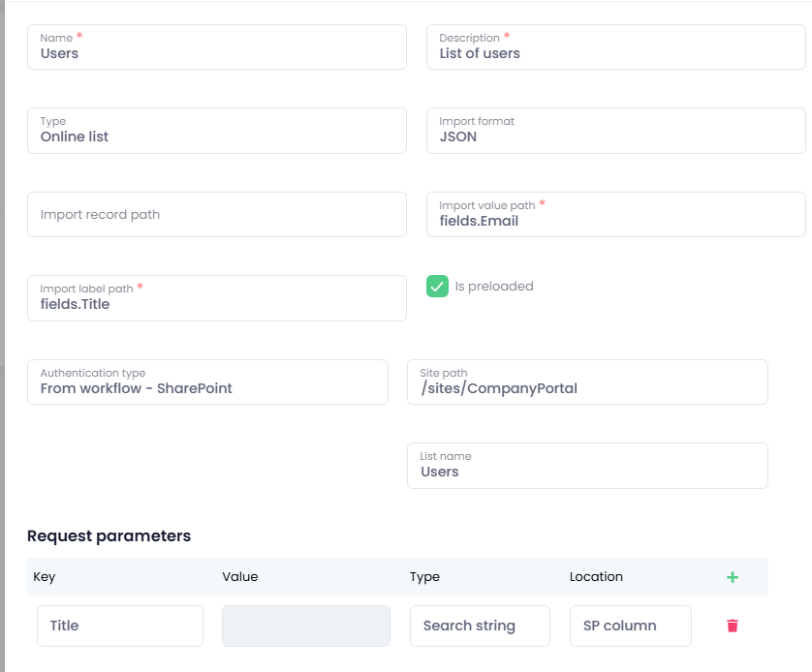
Task: Focus the Import record path field
Action: 216,214
